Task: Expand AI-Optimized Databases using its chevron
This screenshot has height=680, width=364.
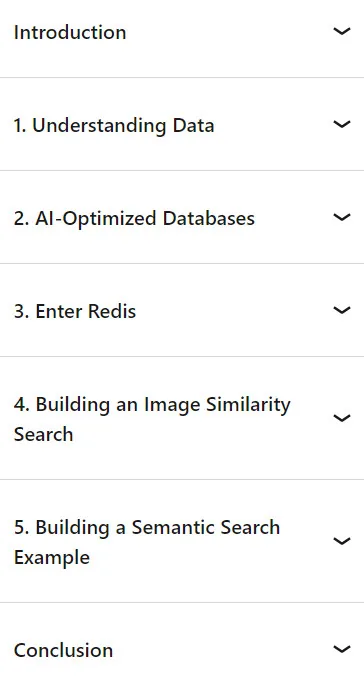Action: click(x=341, y=217)
